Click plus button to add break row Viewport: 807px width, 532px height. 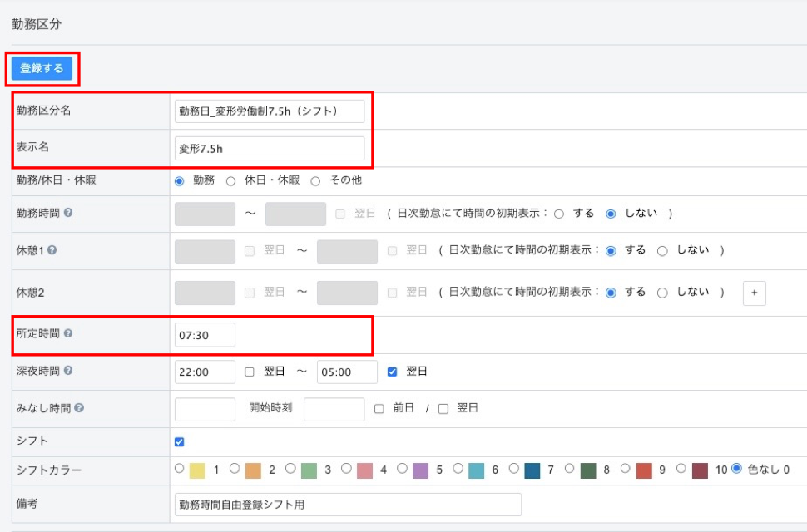coord(754,293)
